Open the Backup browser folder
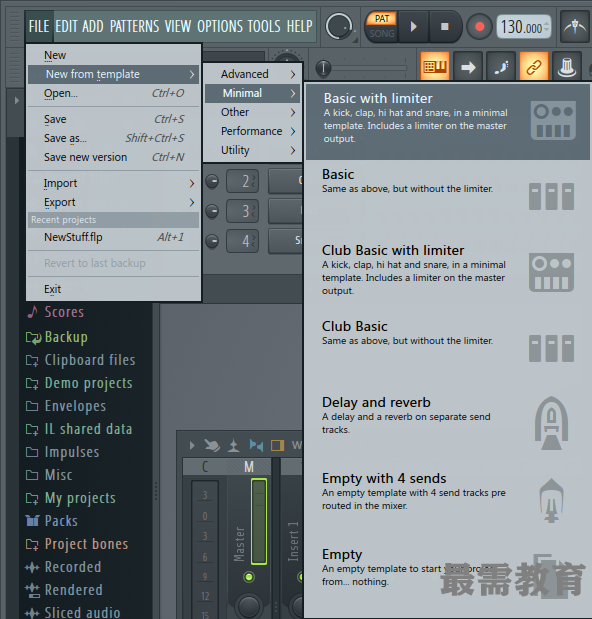Viewport: 592px width, 619px height. coord(57,337)
